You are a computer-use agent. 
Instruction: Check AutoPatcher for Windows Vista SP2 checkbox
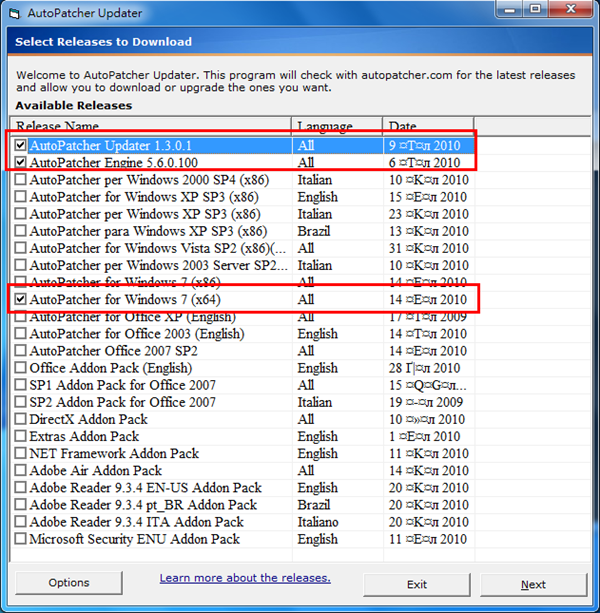pyautogui.click(x=20, y=248)
